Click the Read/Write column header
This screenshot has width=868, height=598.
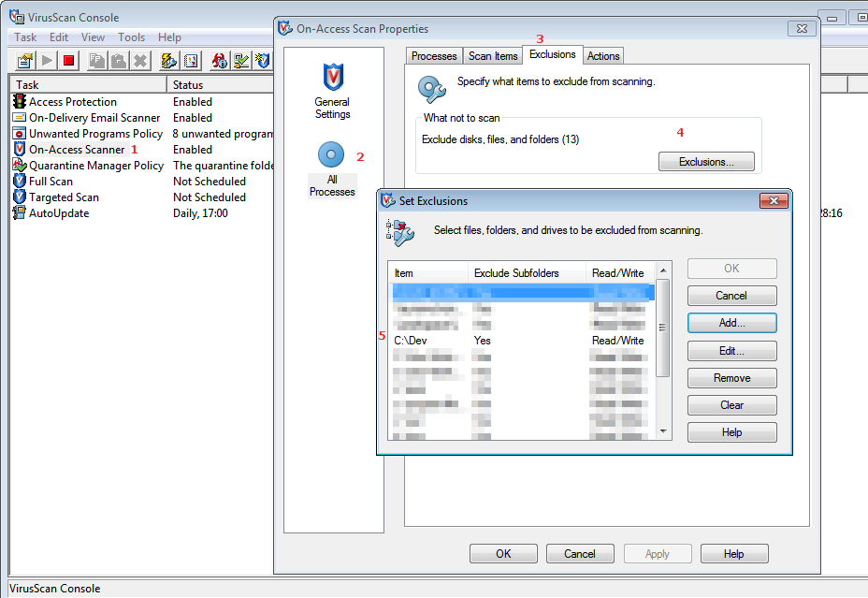coord(620,273)
